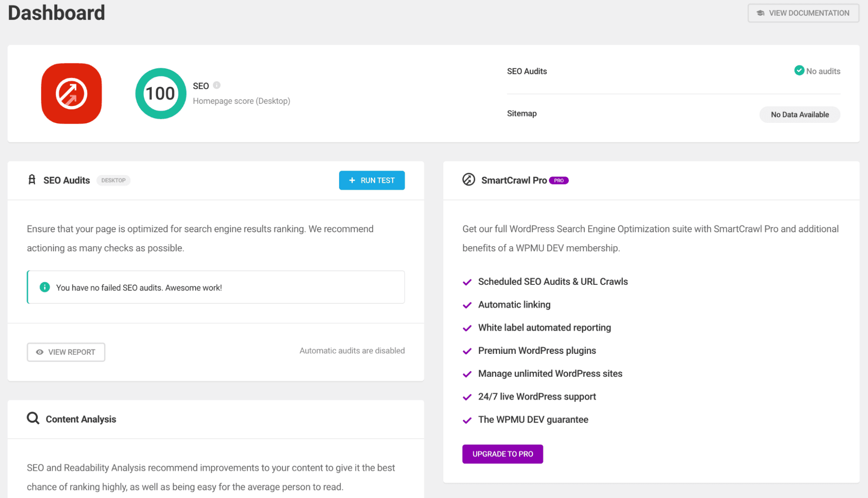Click the green info icon in the notice
The width and height of the screenshot is (868, 498).
[45, 287]
